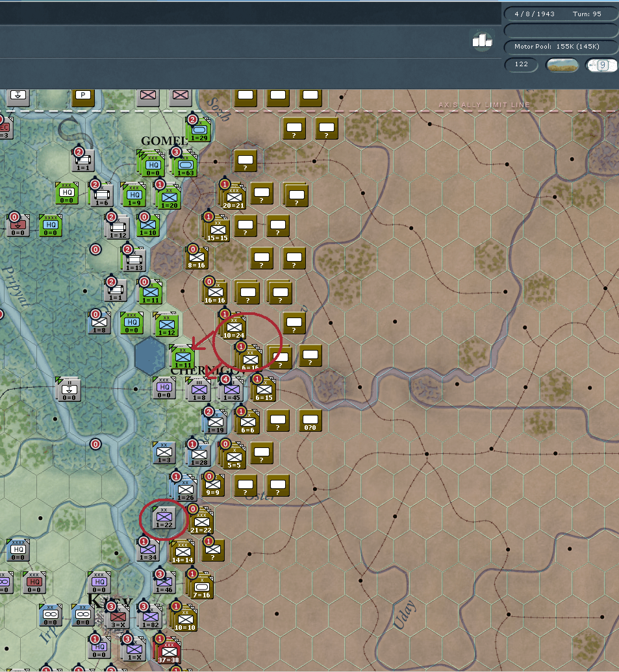Image resolution: width=619 pixels, height=672 pixels.
Task: Select the gray 1=6 motorized unit
Action: pyautogui.click(x=102, y=195)
